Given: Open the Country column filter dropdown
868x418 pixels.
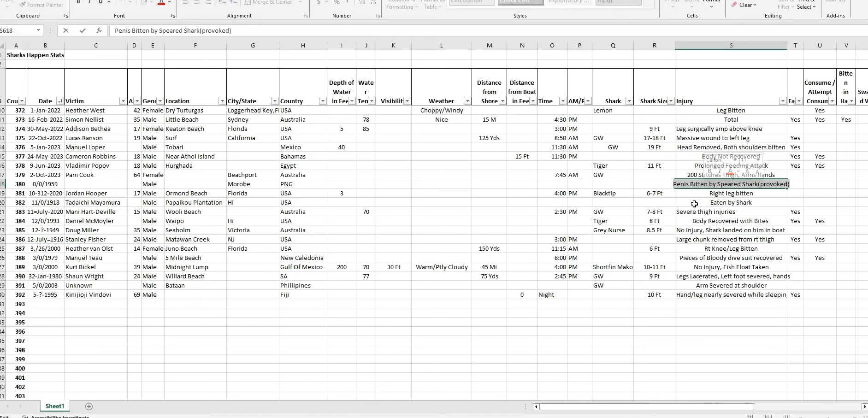Looking at the screenshot, I should 322,101.
